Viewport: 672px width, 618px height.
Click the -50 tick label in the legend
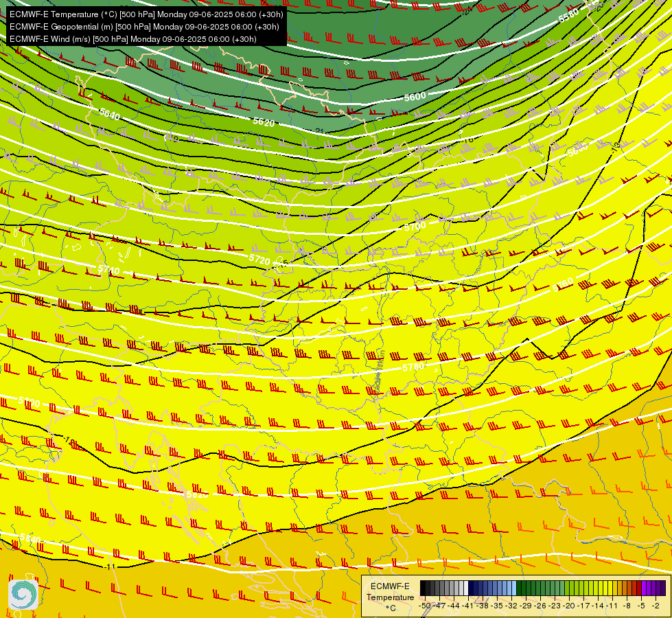[425, 606]
